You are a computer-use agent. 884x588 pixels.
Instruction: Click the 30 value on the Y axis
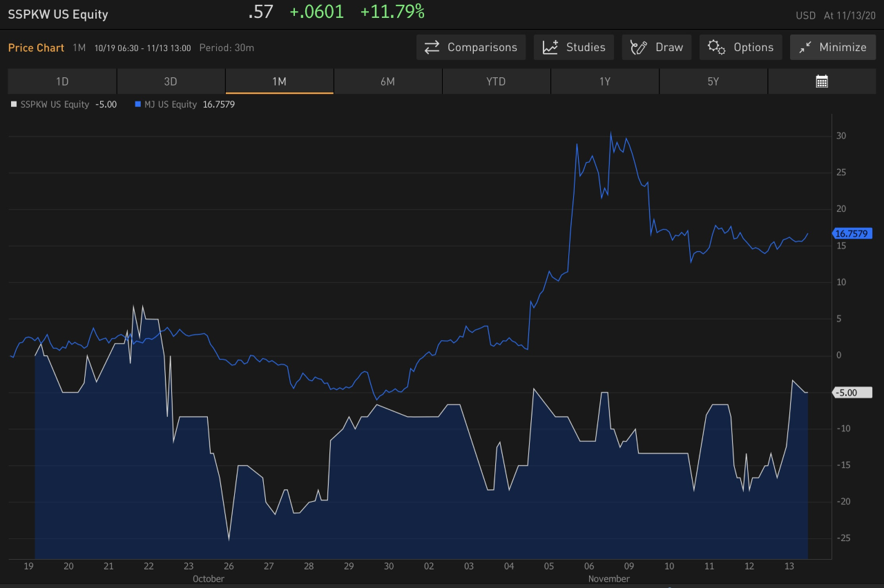pyautogui.click(x=841, y=136)
